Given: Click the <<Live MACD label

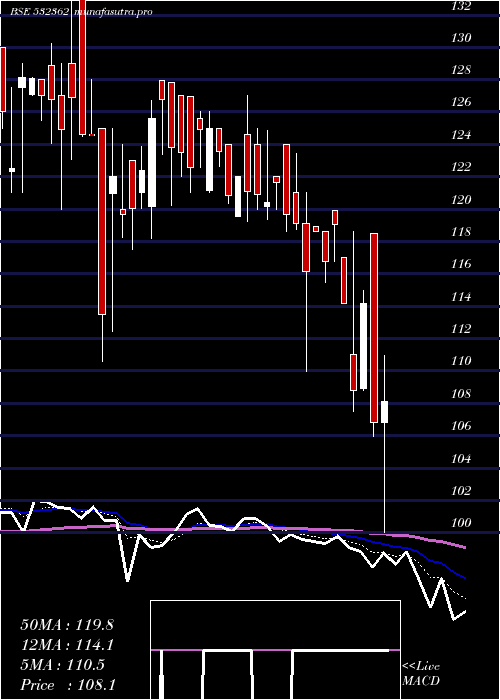Looking at the screenshot, I should pos(421,674).
